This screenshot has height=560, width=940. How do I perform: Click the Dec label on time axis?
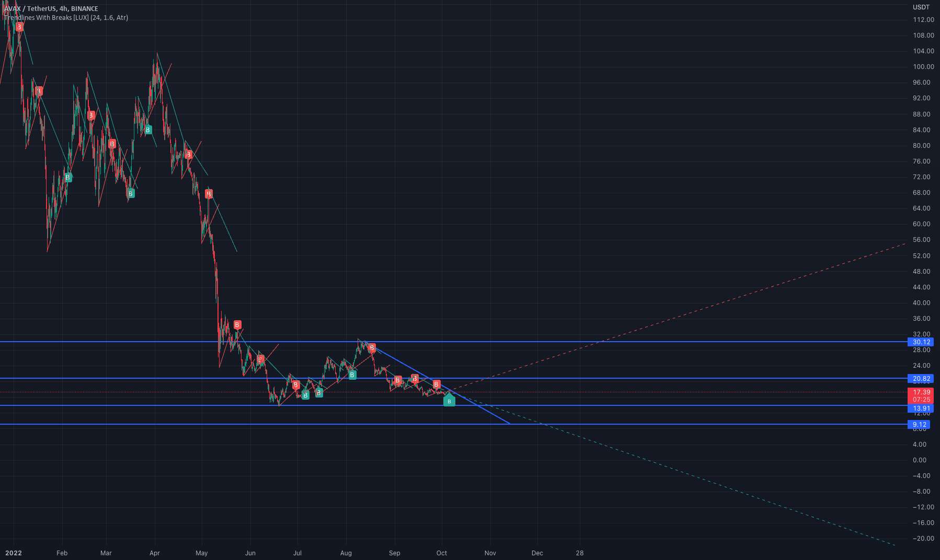click(x=537, y=553)
